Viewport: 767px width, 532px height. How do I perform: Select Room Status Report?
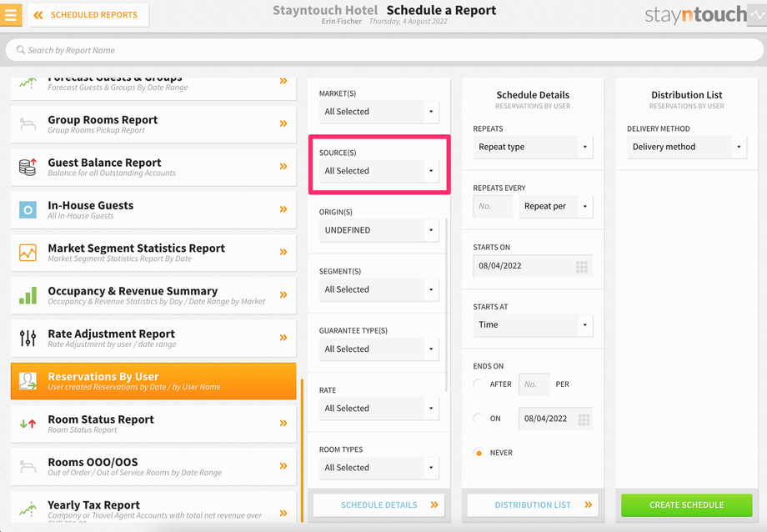[x=153, y=424]
